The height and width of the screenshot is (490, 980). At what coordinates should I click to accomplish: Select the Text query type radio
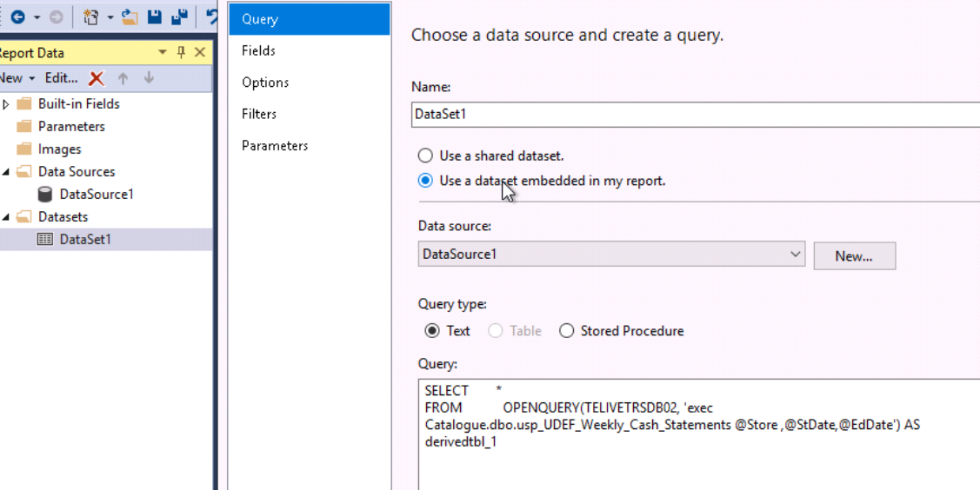click(x=432, y=331)
